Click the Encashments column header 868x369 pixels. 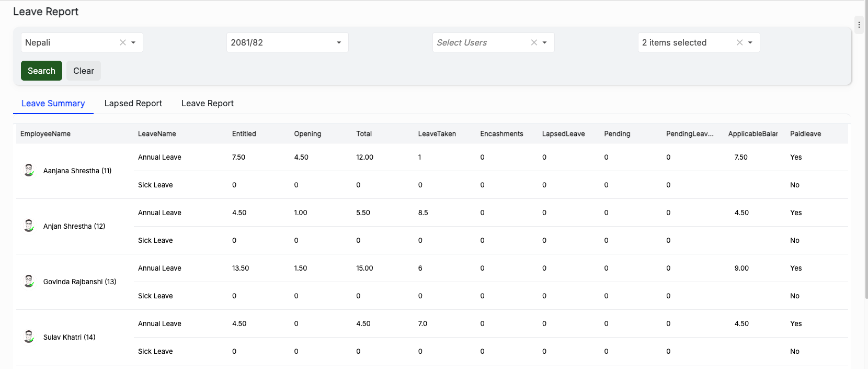pyautogui.click(x=501, y=134)
